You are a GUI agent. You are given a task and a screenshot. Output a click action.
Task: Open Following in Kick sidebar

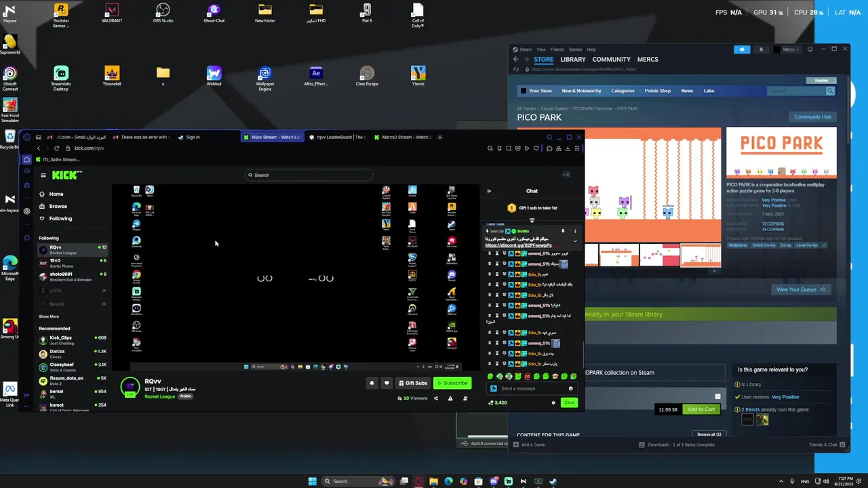(60, 218)
